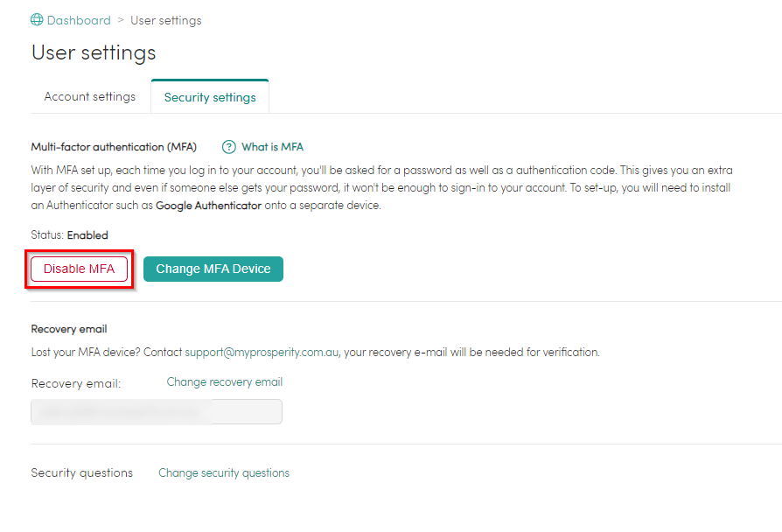Click the support@myprosperity.com.au email link
The width and height of the screenshot is (782, 532).
261,352
